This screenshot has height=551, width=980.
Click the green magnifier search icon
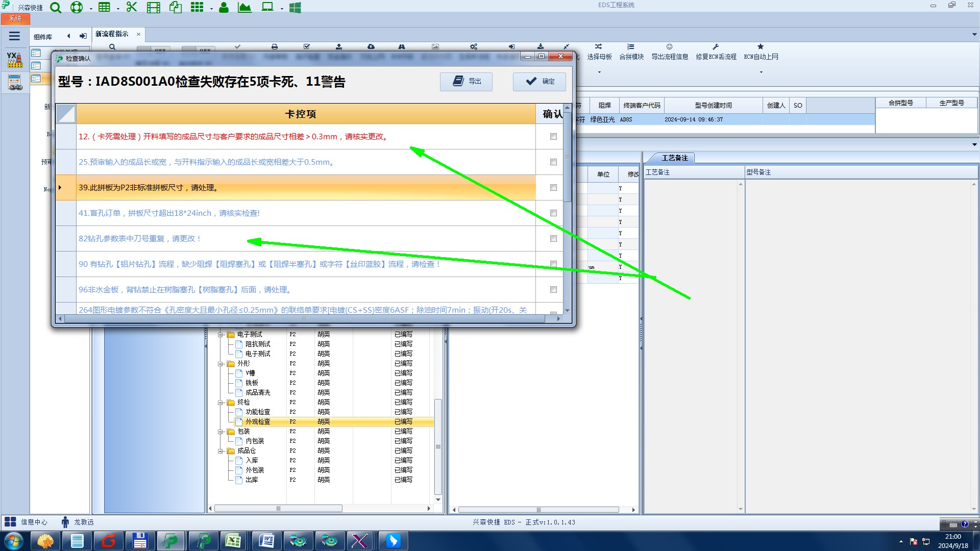[x=56, y=8]
